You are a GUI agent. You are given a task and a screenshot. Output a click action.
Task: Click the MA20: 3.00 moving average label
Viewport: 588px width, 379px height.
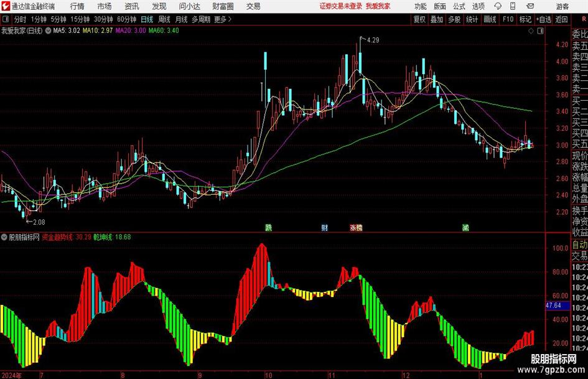coord(131,30)
